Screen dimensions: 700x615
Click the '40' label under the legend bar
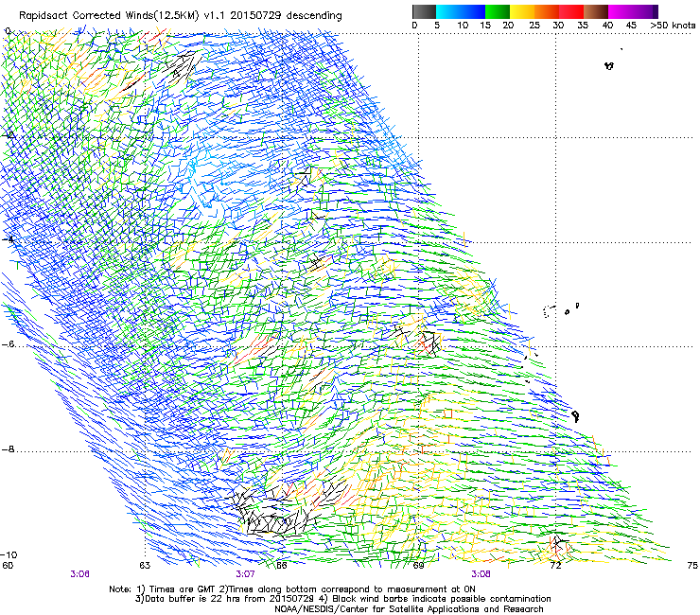[607, 26]
